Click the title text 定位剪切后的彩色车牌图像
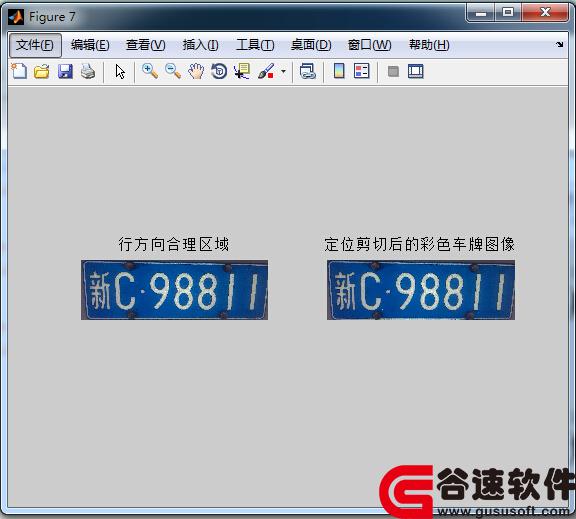Screen dimensions: 576x519 [420, 244]
